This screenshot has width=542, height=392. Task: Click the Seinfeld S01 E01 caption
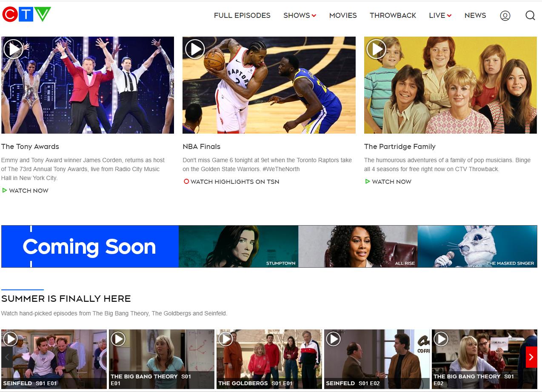point(30,383)
